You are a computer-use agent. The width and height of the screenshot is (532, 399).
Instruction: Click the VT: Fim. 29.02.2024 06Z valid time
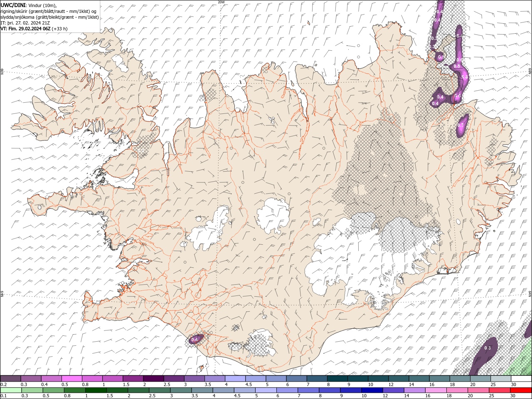[25, 29]
